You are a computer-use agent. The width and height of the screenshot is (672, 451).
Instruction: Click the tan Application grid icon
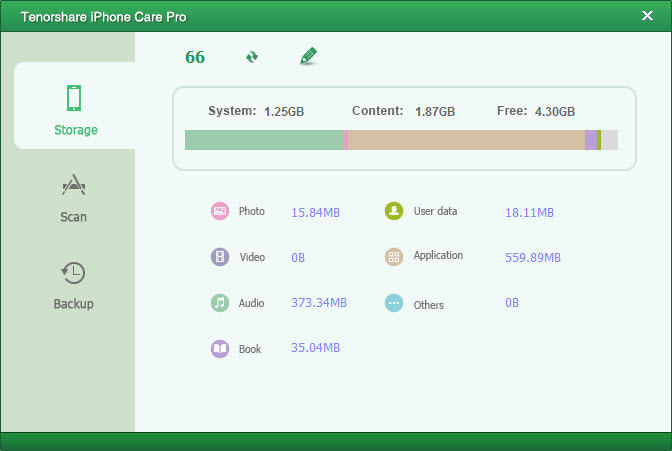coord(394,257)
